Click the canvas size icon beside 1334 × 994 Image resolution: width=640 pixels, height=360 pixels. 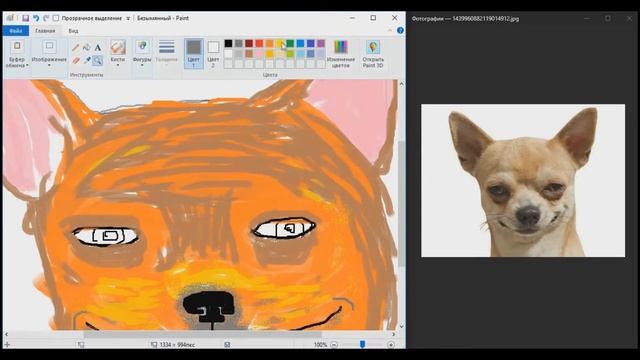154,344
